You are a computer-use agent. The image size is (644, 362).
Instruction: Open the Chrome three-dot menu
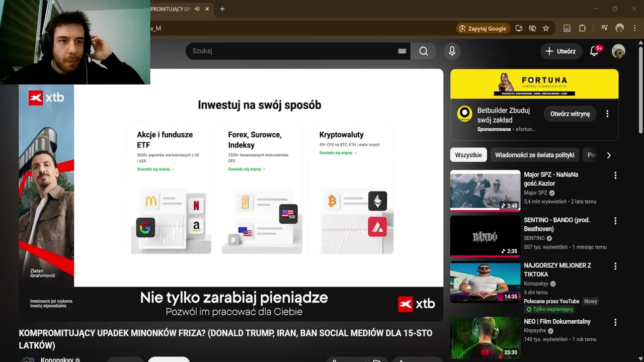(x=634, y=29)
